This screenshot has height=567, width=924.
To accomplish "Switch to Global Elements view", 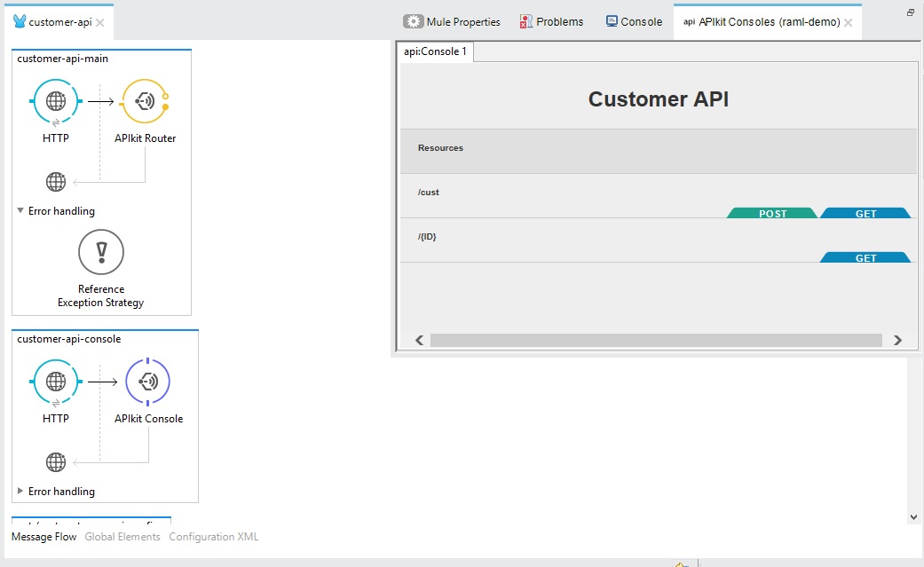I will 122,537.
